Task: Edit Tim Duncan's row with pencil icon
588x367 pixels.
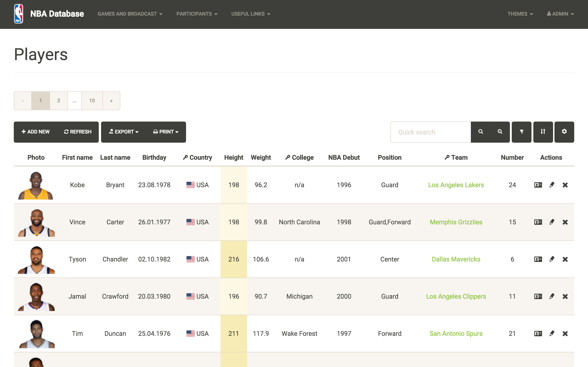Action: [552, 334]
